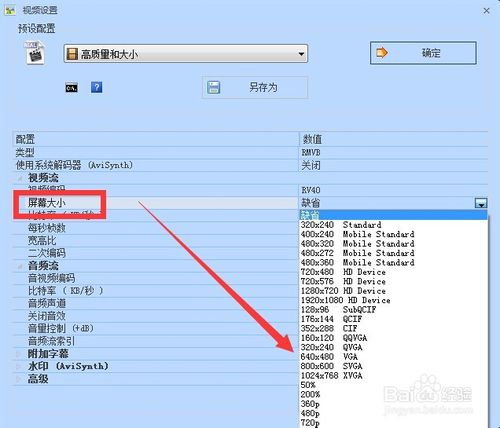Viewport: 500px width, 428px height.
Task: Pick 1024x768 XVGA size
Action: click(x=393, y=375)
